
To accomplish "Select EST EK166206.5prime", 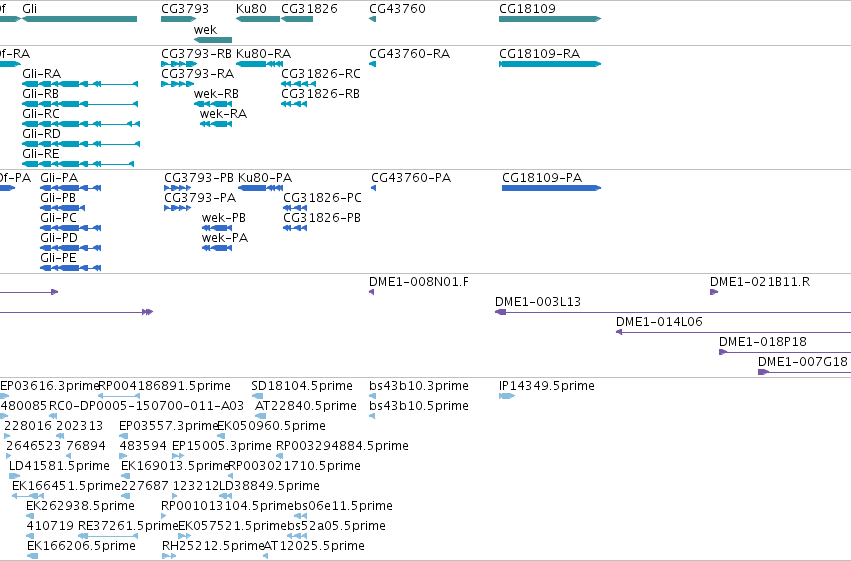I will click(33, 556).
